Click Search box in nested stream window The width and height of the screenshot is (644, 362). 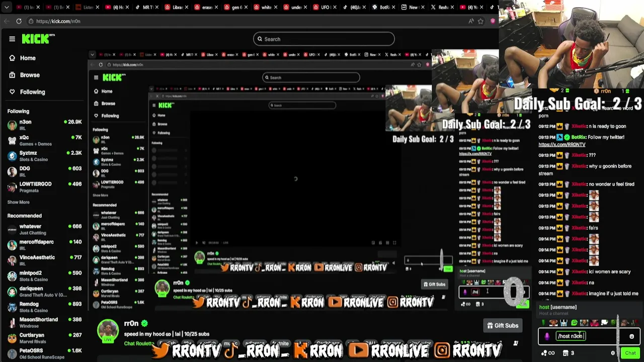[311, 77]
